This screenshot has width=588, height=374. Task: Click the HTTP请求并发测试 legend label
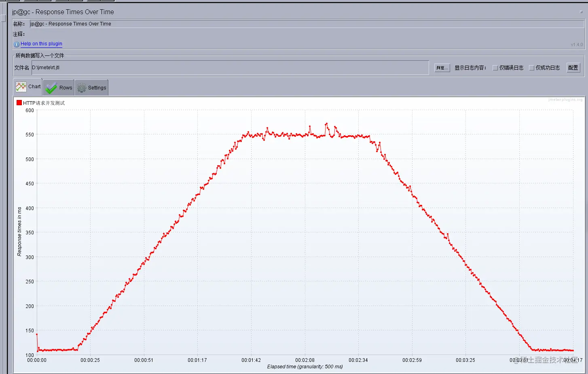point(44,103)
